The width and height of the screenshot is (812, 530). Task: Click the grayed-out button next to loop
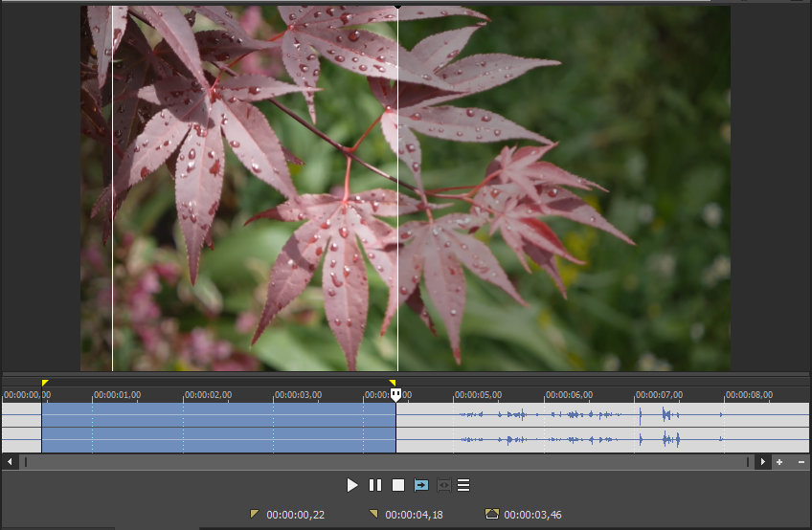[x=443, y=485]
